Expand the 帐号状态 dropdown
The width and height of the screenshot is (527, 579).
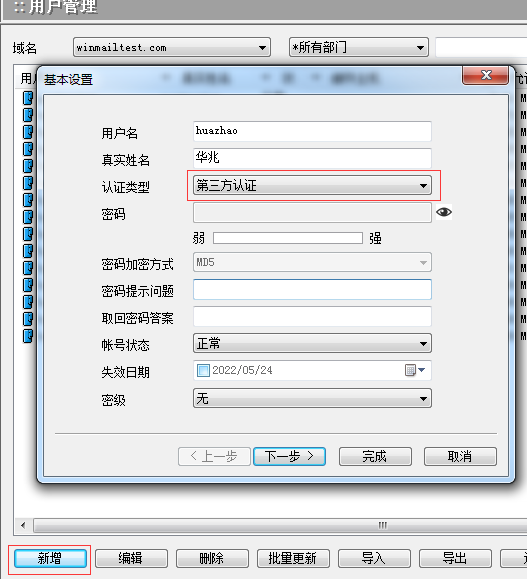pyautogui.click(x=312, y=343)
